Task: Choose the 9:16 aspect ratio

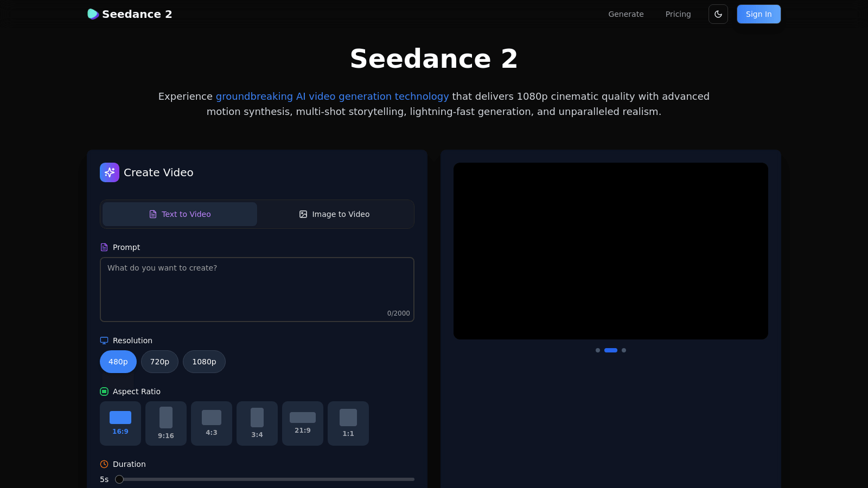Action: (166, 423)
